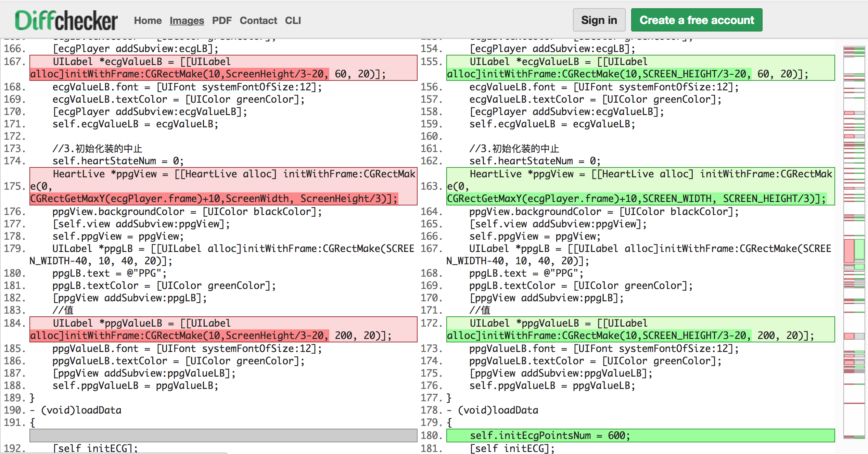Open the CLI page
The height and width of the screenshot is (454, 868).
point(293,21)
